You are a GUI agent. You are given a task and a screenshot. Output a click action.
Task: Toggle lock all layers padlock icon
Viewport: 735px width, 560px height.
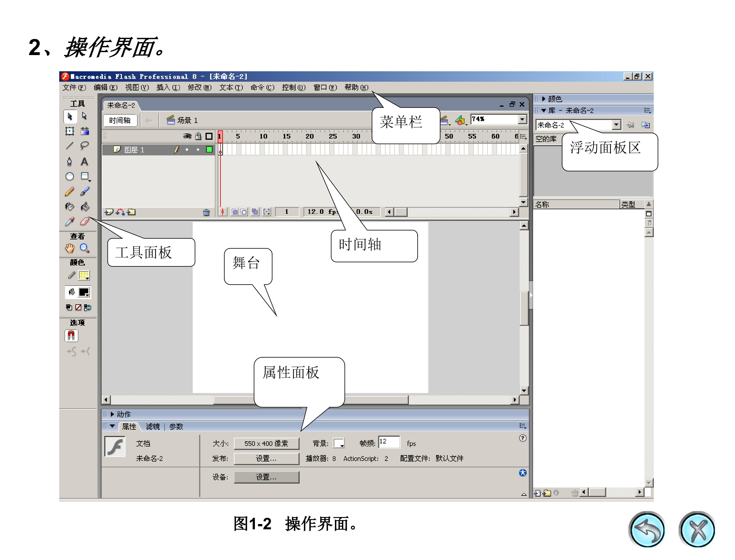pos(198,136)
